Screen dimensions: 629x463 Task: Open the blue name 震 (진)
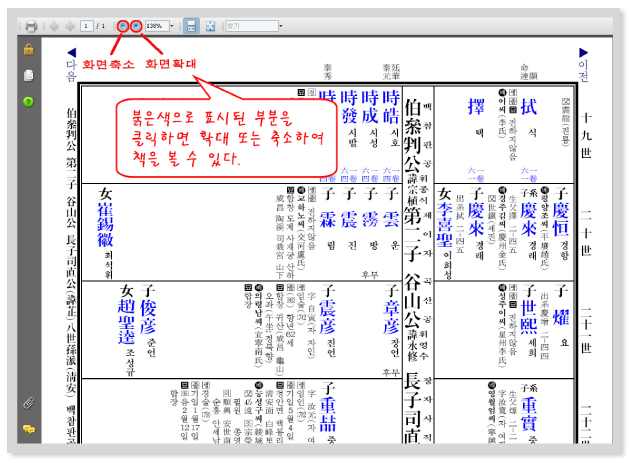click(349, 219)
